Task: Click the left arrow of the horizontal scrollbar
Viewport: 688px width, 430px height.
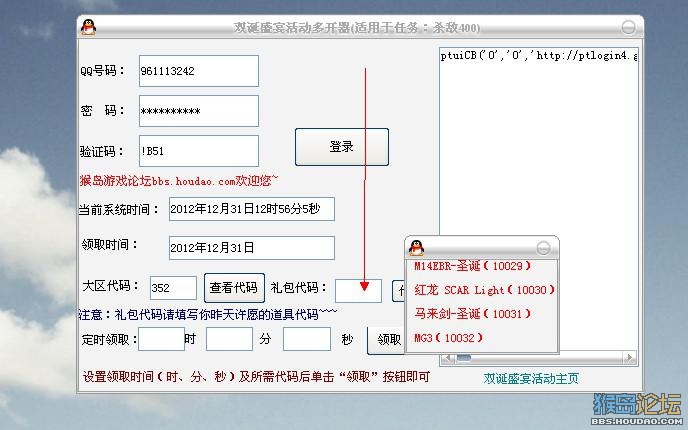Action: (x=448, y=358)
